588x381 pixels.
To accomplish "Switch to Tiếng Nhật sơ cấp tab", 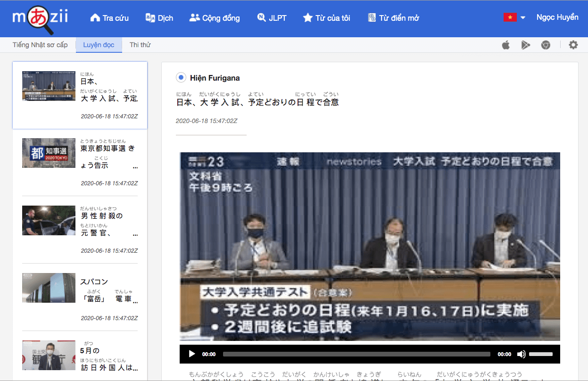I will [x=40, y=45].
